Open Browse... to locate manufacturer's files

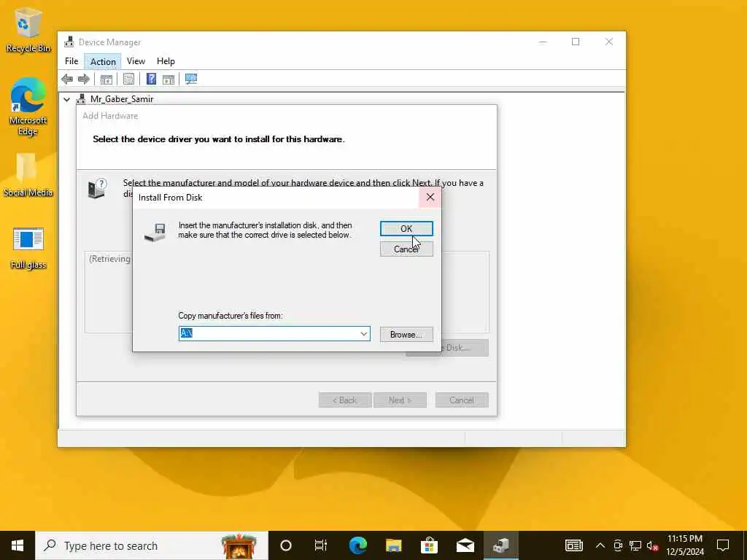pyautogui.click(x=406, y=334)
